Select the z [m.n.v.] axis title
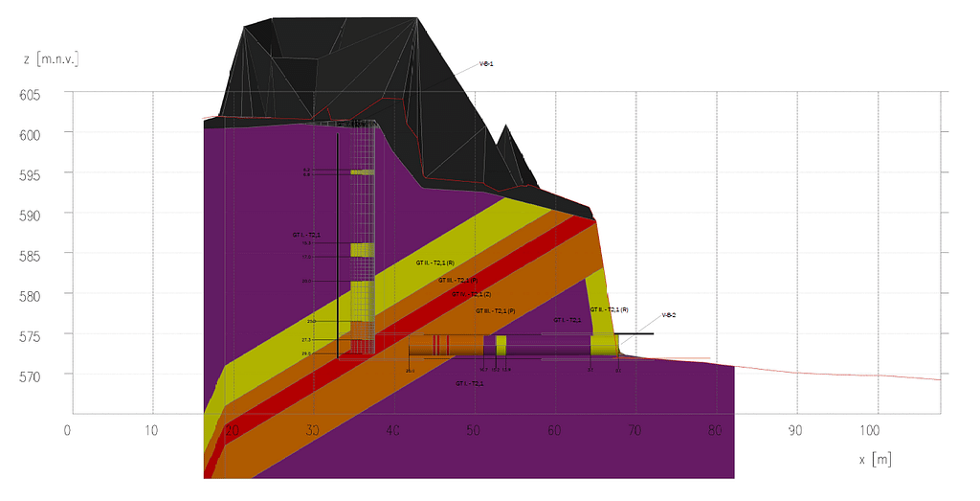The height and width of the screenshot is (501, 980). click(50, 59)
